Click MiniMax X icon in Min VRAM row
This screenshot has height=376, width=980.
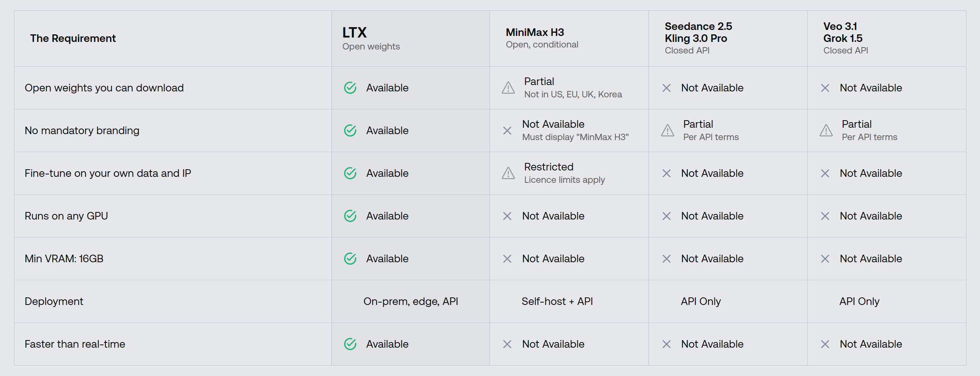507,259
